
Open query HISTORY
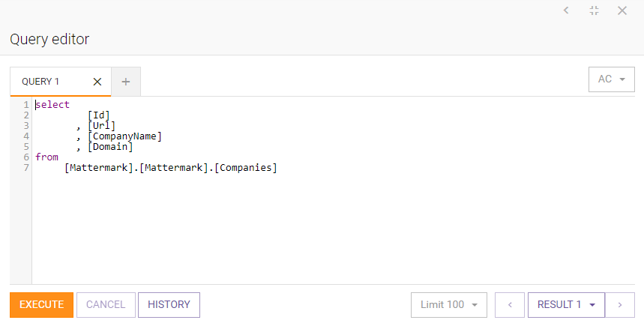tap(169, 304)
